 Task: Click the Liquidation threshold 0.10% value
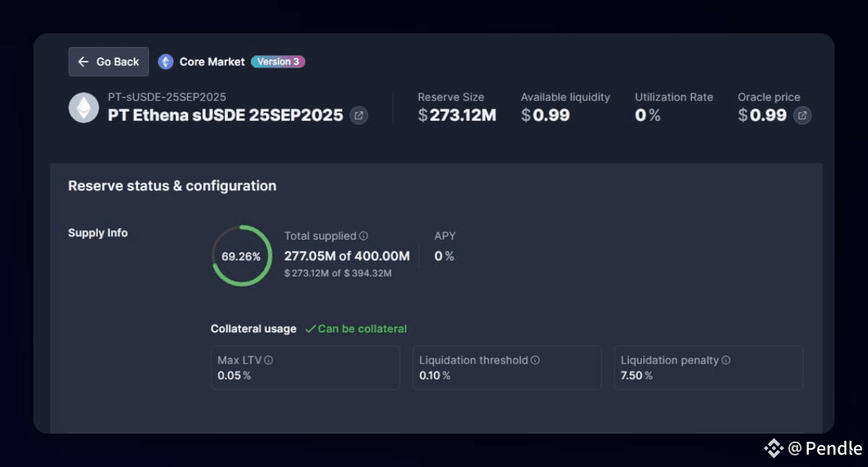coord(435,376)
